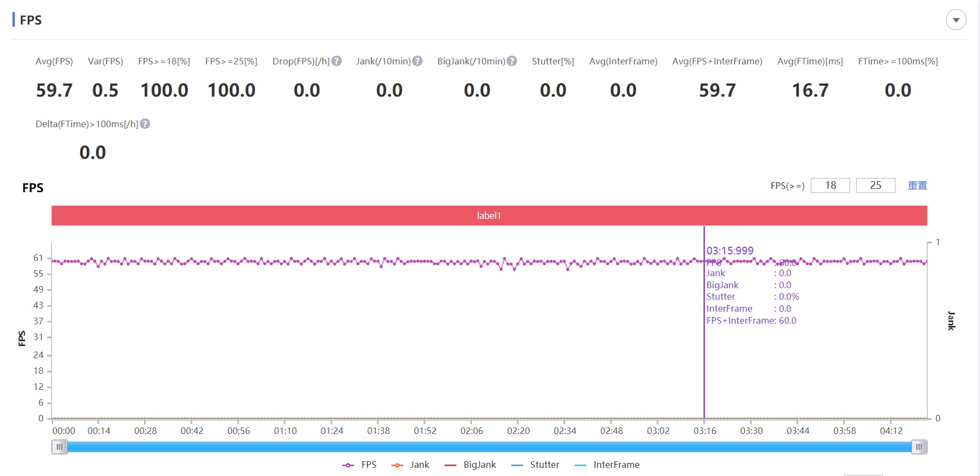980x476 pixels.
Task: Open help tooltip for BigJank(/10min)
Action: (x=512, y=61)
